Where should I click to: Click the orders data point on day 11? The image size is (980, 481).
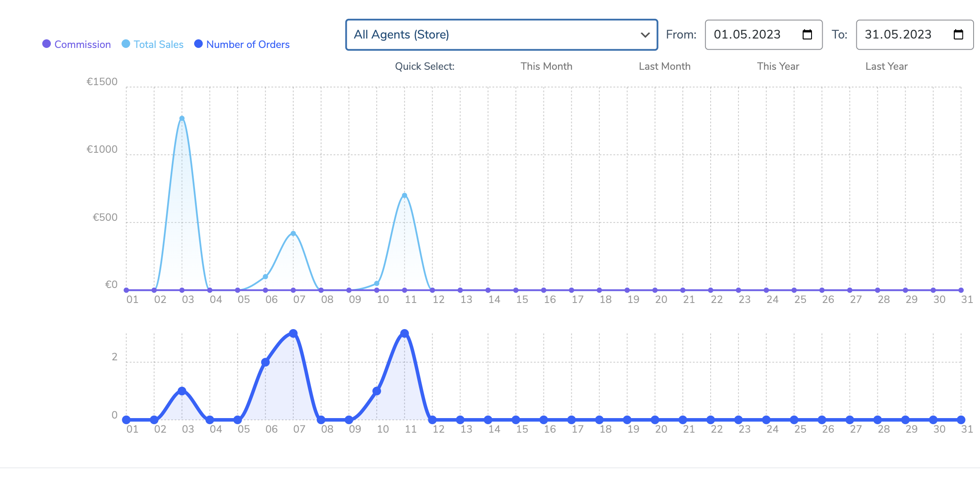point(404,333)
